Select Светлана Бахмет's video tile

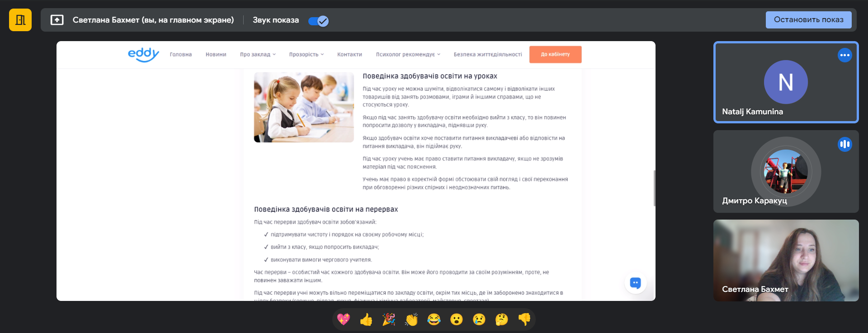click(x=786, y=260)
